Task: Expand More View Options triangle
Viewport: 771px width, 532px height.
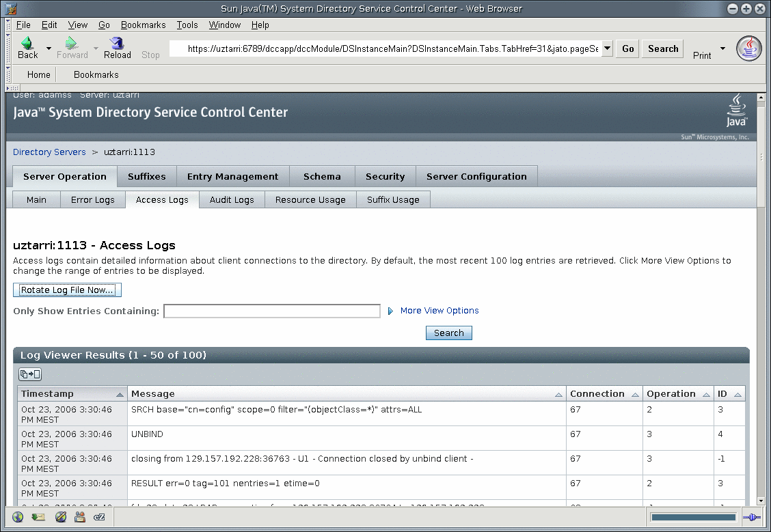Action: click(390, 311)
